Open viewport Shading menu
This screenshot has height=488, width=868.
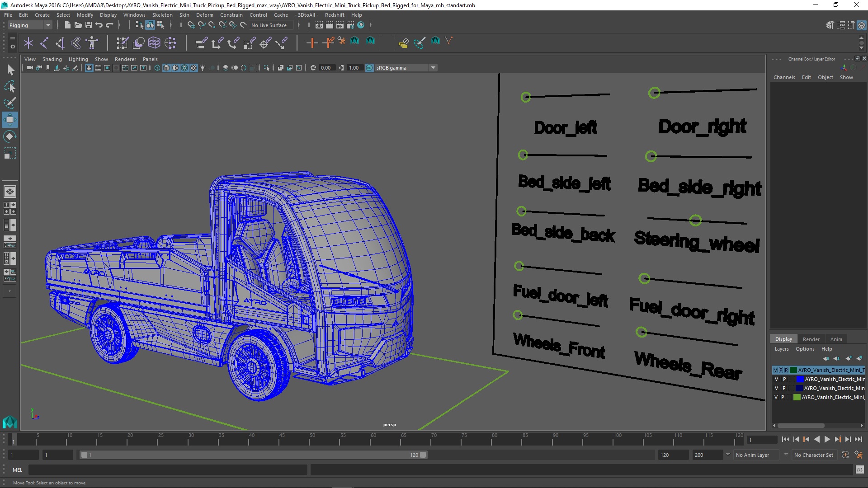(x=52, y=59)
